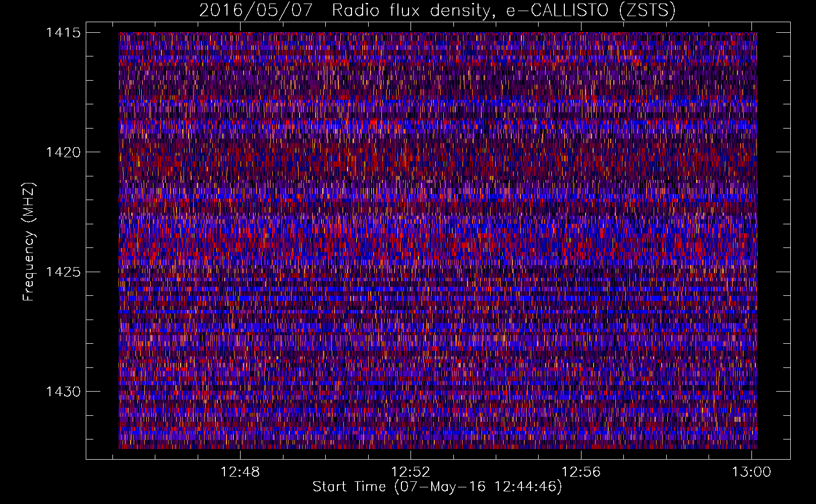Select the 1420 frequency axis label

(x=63, y=152)
